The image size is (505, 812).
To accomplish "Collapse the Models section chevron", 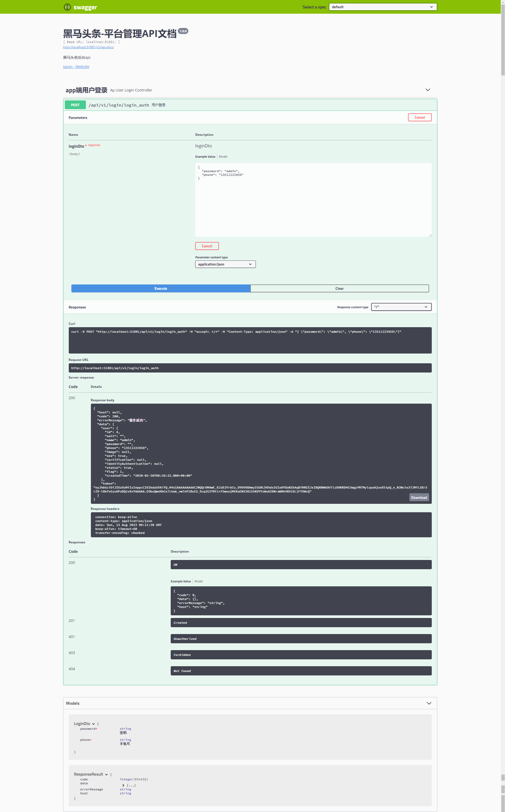I will click(429, 703).
